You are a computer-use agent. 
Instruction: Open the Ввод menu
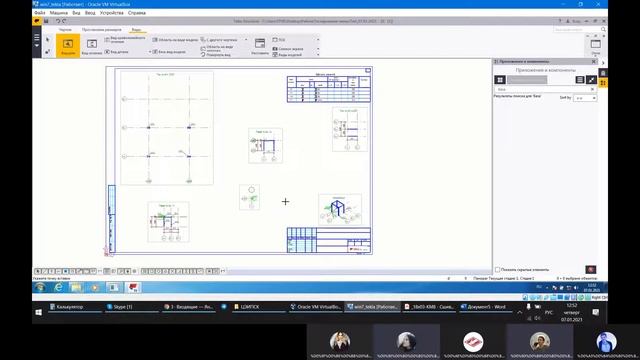pyautogui.click(x=90, y=13)
